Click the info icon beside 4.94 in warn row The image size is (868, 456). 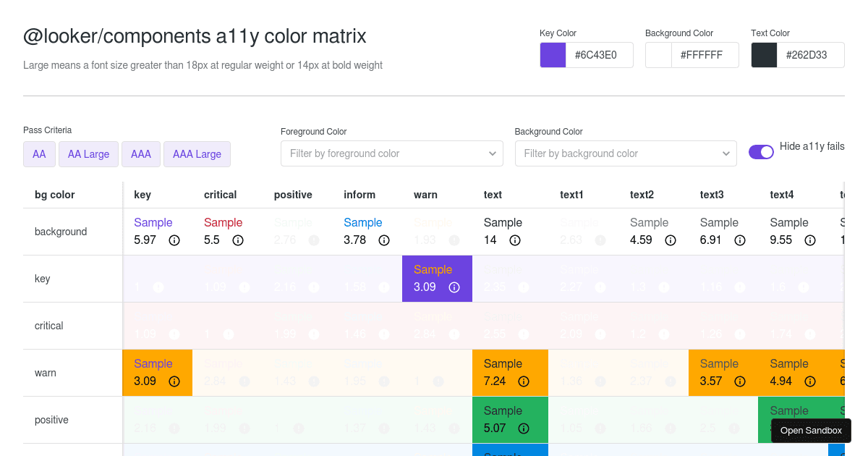pyautogui.click(x=810, y=381)
